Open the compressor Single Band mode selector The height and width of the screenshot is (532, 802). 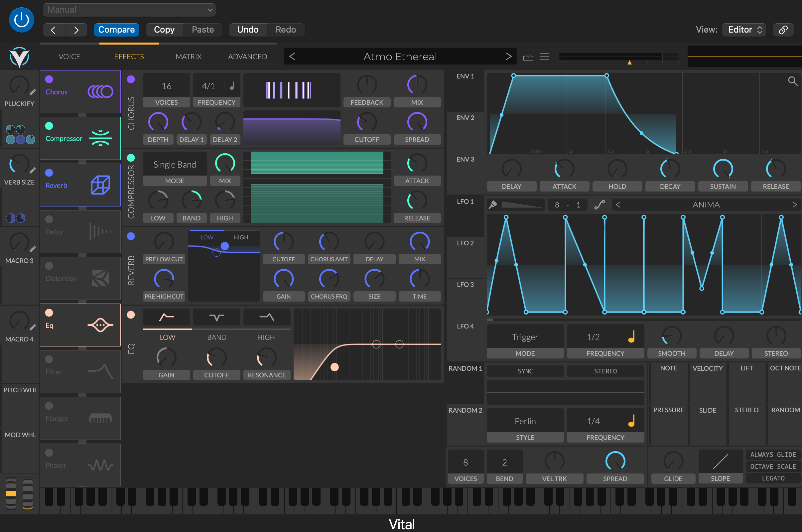coord(175,164)
